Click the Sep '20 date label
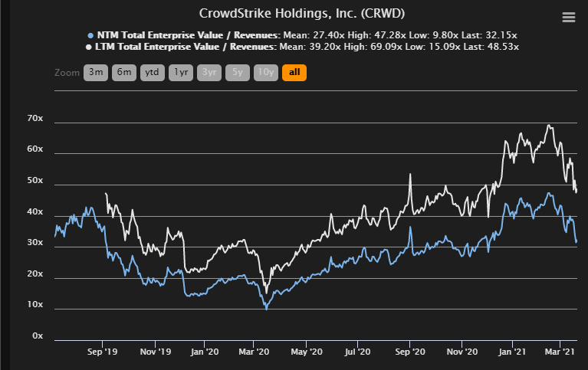 point(410,352)
